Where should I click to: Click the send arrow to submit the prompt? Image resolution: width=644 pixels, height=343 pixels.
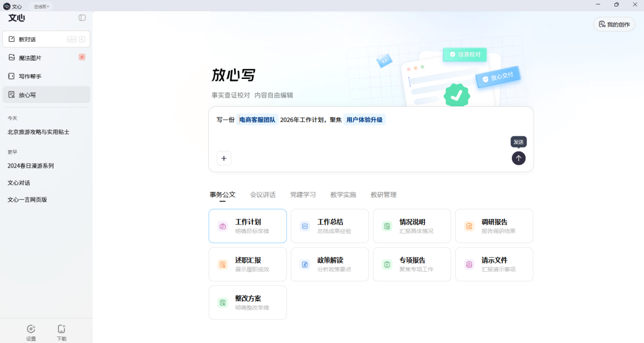point(518,158)
